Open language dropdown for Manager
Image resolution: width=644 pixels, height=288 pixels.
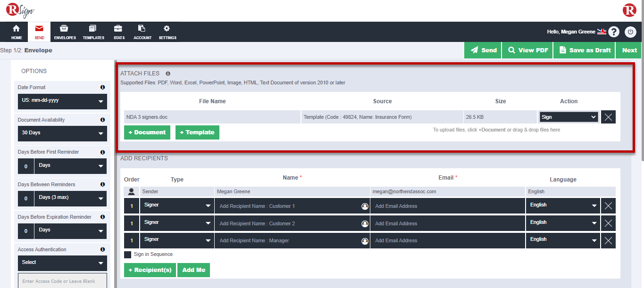pos(563,240)
